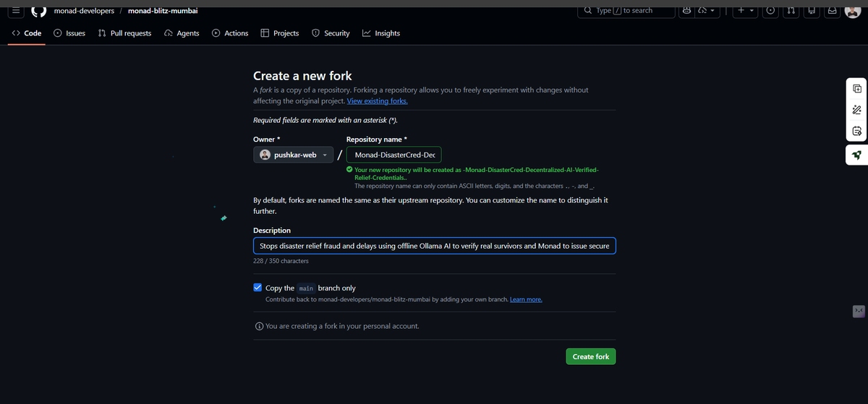
Task: Click the pushkar-web owner avatar
Action: click(x=265, y=155)
